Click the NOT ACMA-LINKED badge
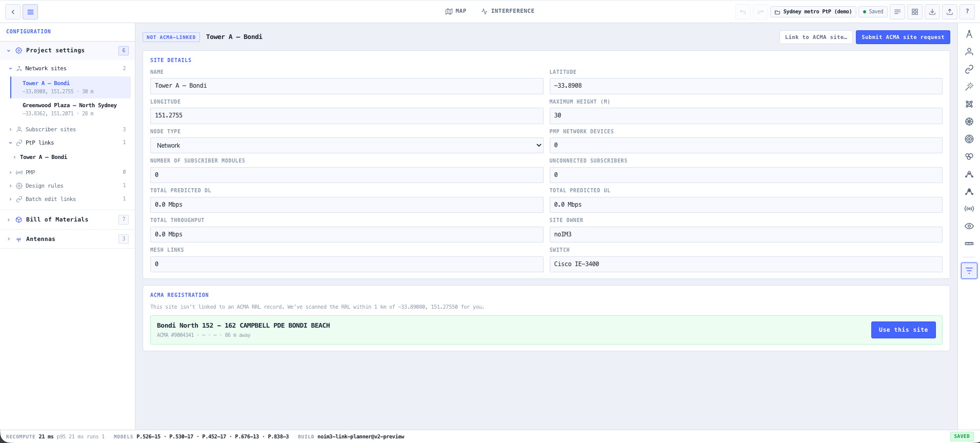Screen dimensions: 980x443 (171, 37)
